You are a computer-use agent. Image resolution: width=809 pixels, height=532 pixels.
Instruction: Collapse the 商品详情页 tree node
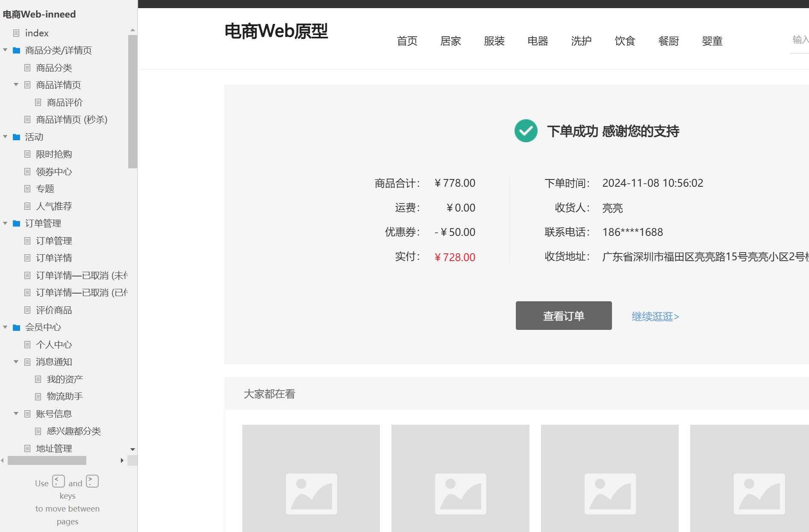point(16,85)
